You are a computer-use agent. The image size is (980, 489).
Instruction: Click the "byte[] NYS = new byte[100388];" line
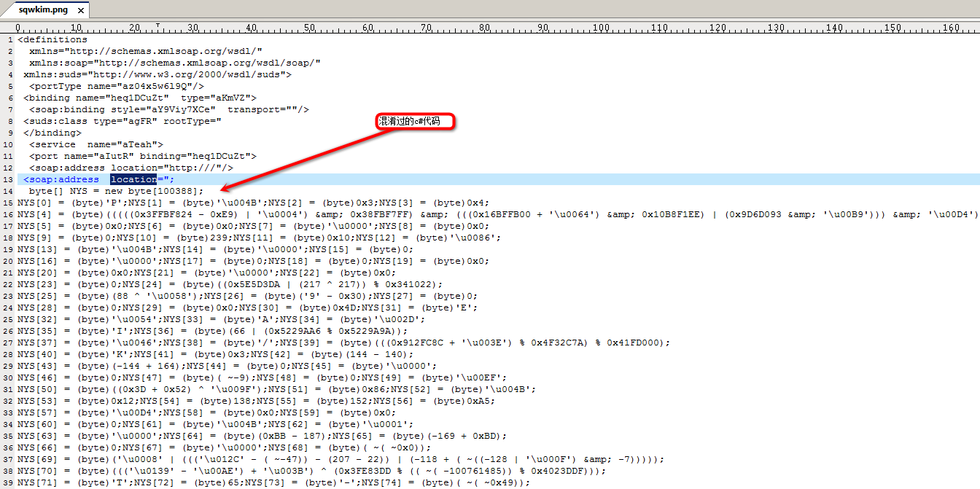click(x=117, y=191)
